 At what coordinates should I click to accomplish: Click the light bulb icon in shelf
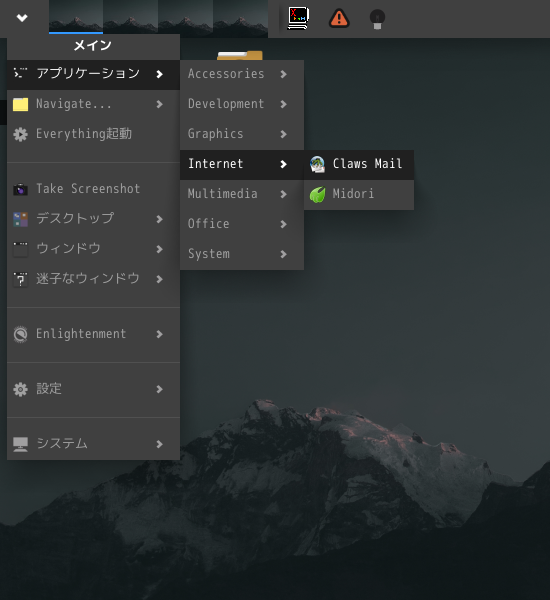pos(377,19)
